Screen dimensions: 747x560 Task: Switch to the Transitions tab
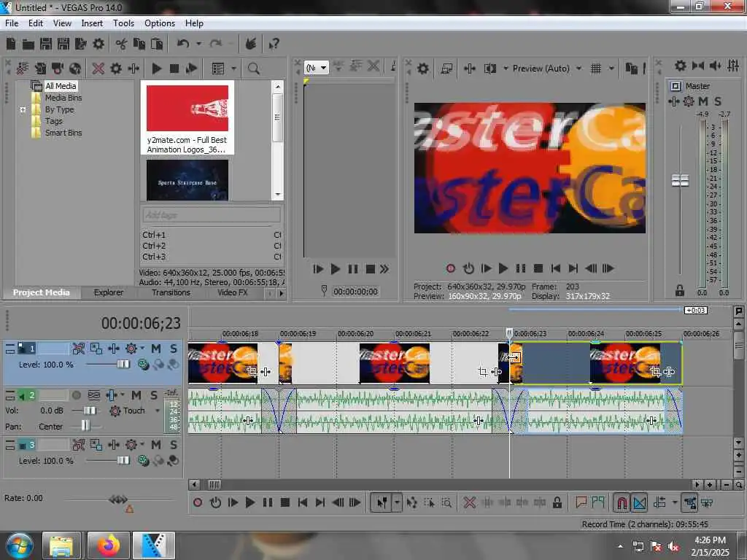pyautogui.click(x=171, y=292)
